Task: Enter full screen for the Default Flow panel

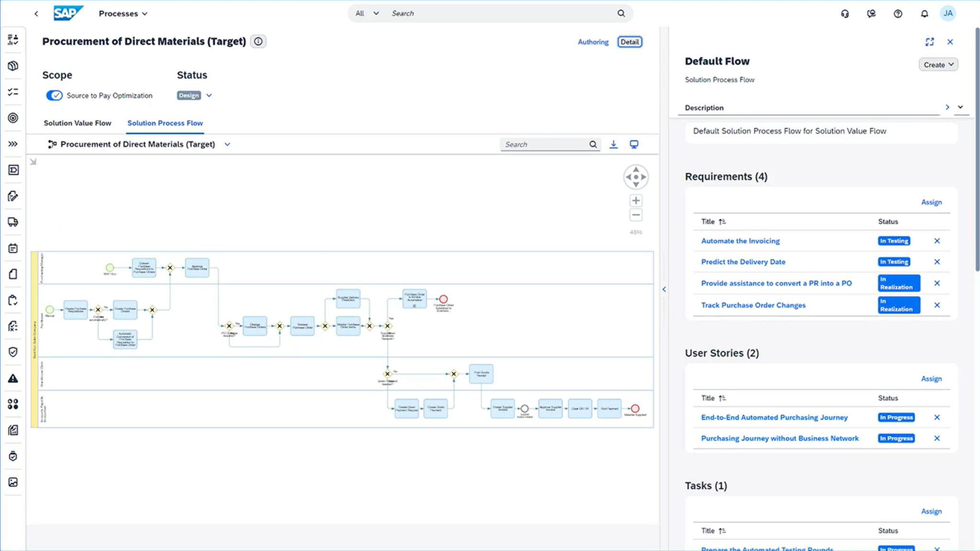Action: pyautogui.click(x=930, y=42)
